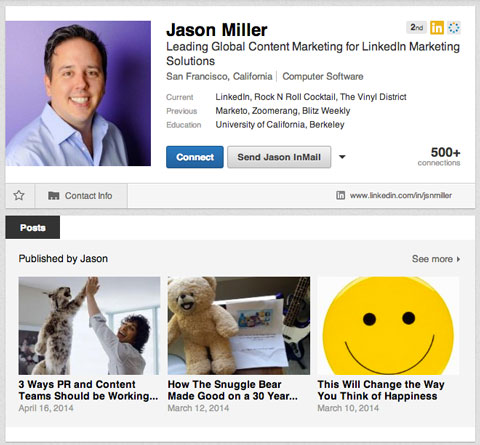
Task: Open 'This Will Change the Way You Think' post
Action: click(381, 390)
